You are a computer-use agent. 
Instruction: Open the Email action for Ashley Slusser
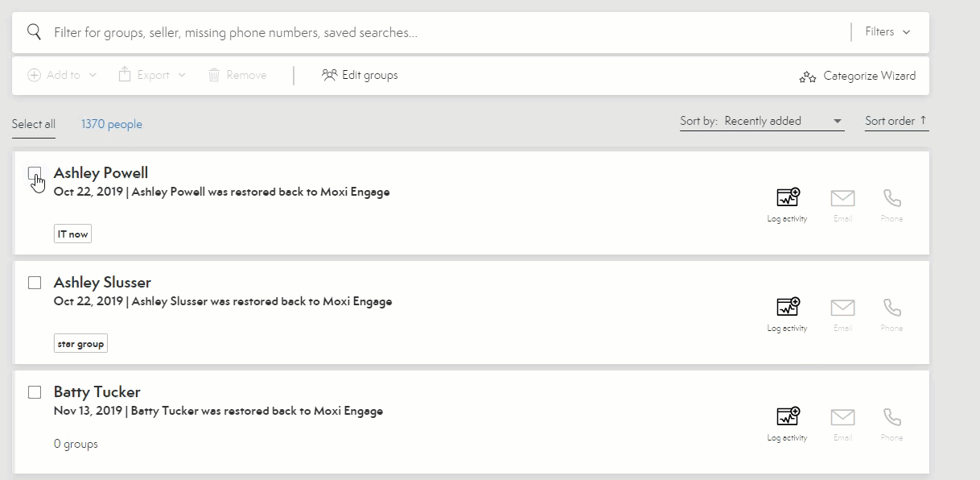pyautogui.click(x=842, y=308)
